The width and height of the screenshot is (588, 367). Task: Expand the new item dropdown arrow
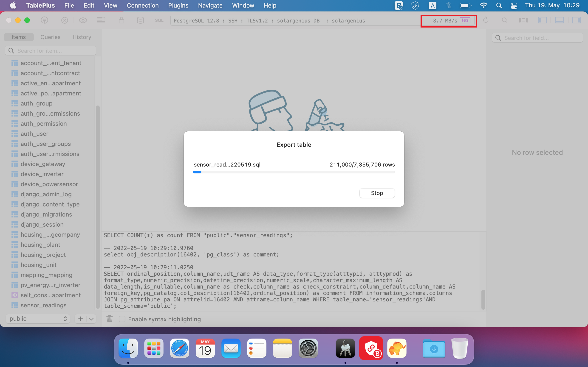coord(91,319)
